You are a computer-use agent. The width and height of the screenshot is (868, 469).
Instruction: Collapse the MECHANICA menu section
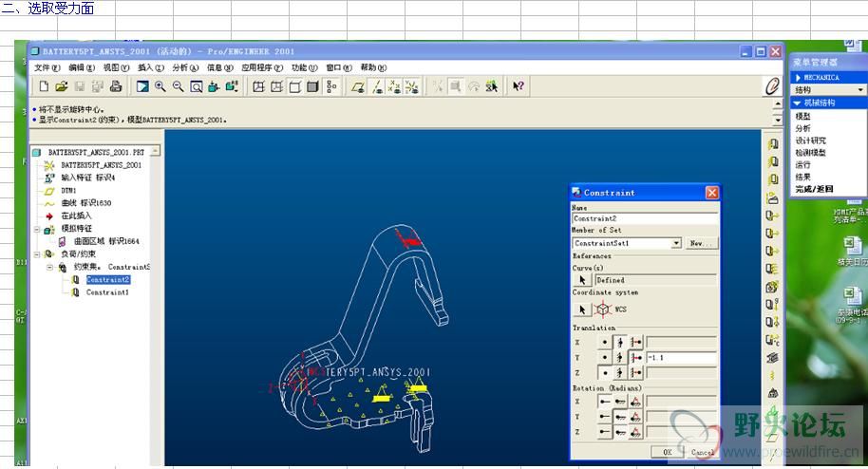[x=798, y=78]
